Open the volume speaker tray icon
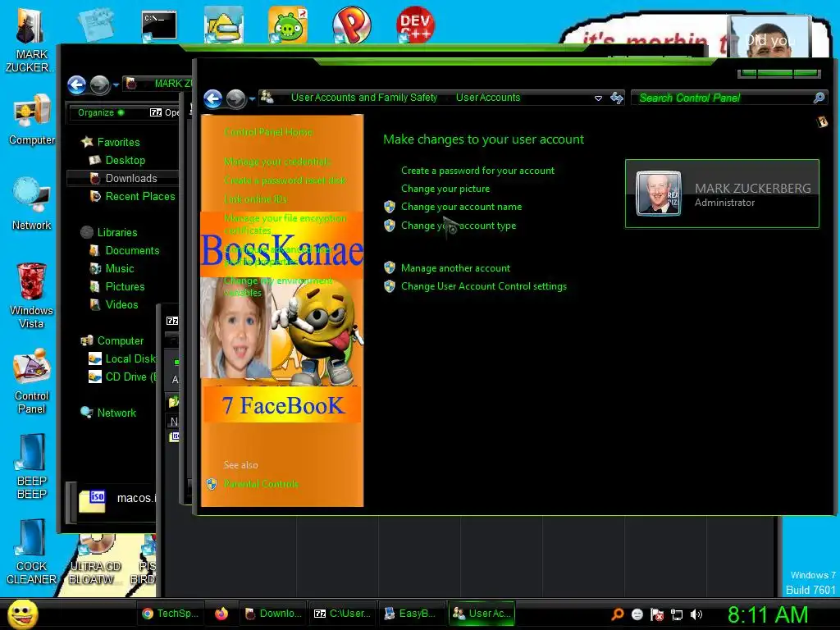The image size is (840, 630). click(x=696, y=614)
